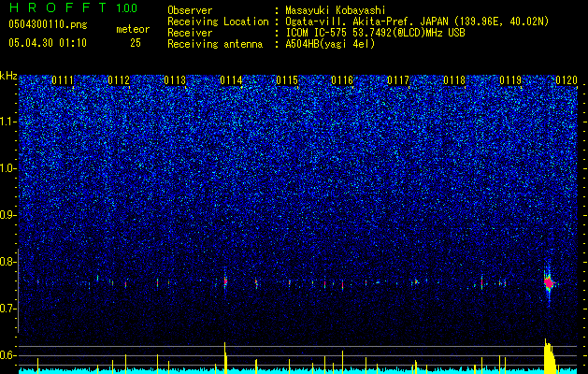Click observer name Masayuki Kobayashi
This screenshot has width=588, height=374.
336,10
